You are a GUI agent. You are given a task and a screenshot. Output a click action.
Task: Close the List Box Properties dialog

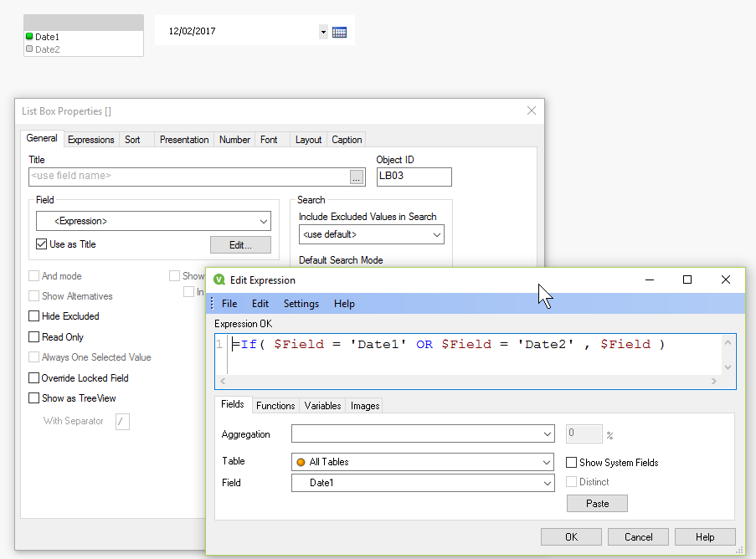click(531, 110)
